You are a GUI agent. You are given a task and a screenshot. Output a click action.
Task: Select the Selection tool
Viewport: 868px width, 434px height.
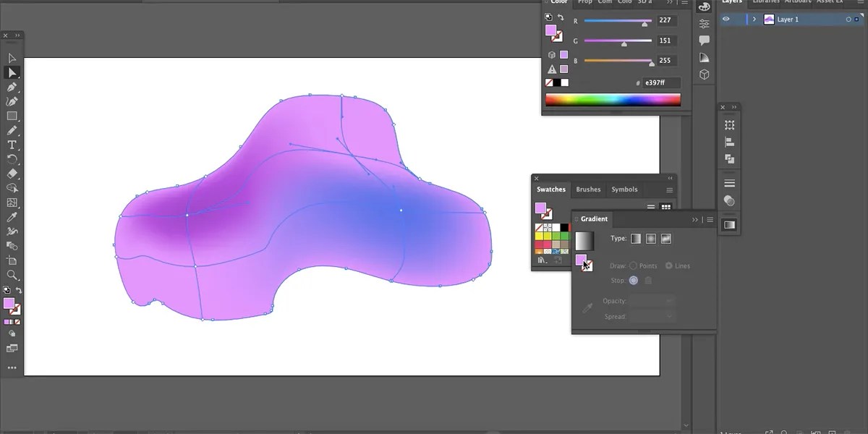[12, 58]
